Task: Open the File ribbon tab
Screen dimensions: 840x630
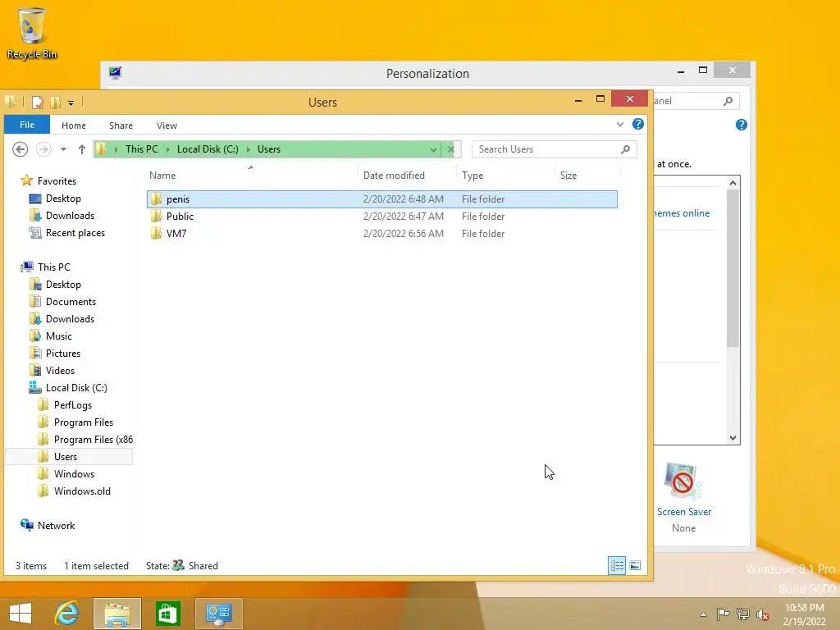Action: [27, 125]
